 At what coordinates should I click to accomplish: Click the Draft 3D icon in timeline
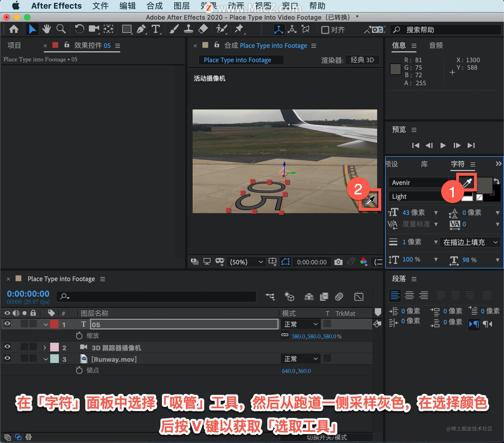[289, 296]
